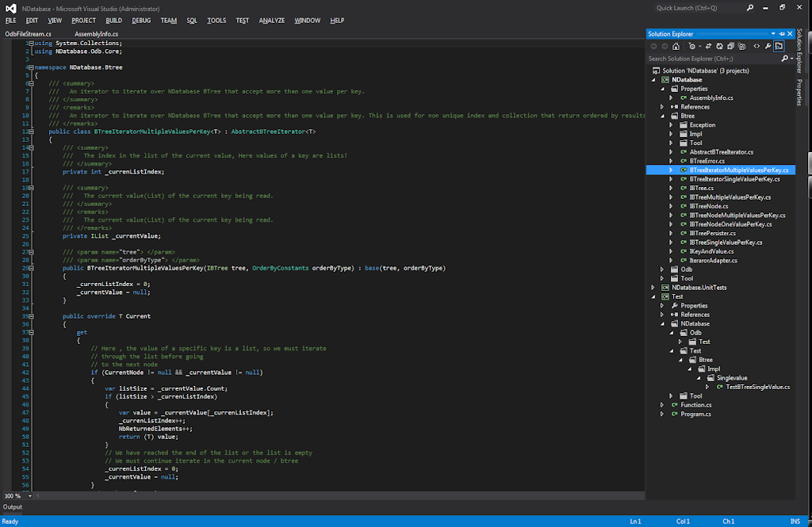Expand the Odb project node
Viewport: 812px width, 527px height.
[662, 269]
